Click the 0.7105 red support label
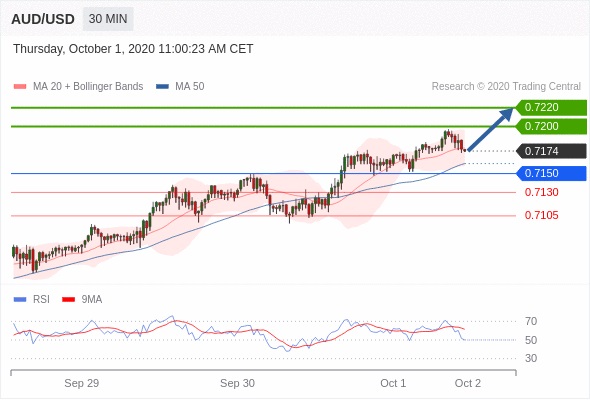Viewport: 590px width, 400px height. (541, 215)
